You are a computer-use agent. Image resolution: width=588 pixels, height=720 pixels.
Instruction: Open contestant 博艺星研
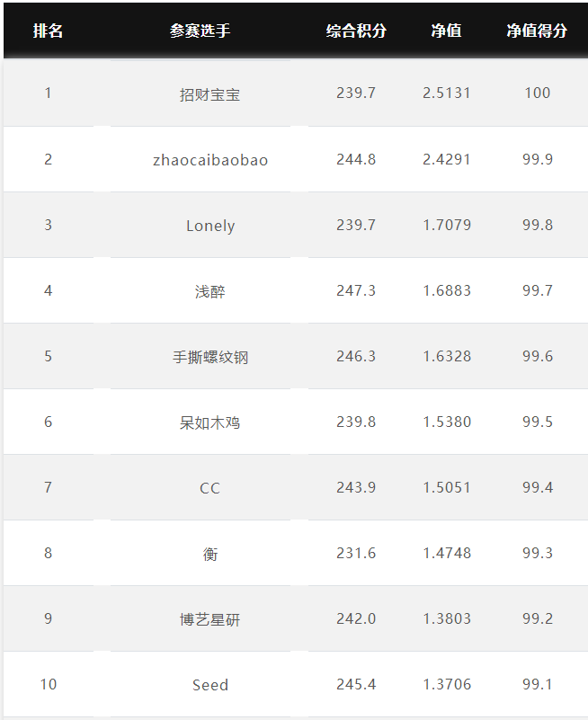coord(209,620)
